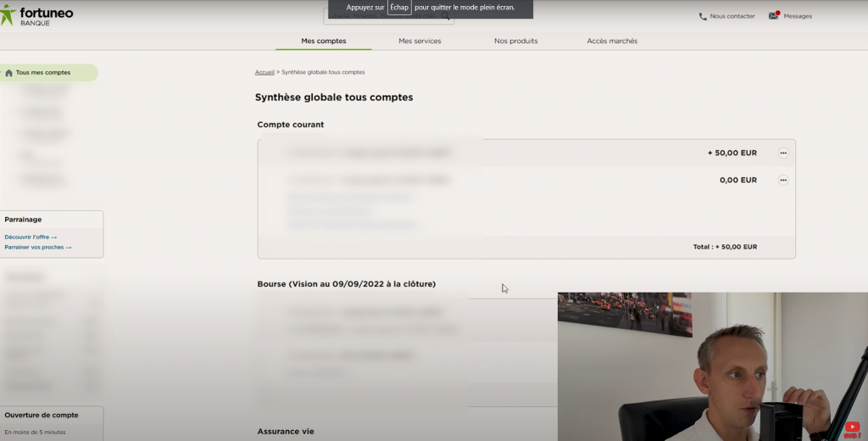Click the home icon in Tous mes comptes
868x441 pixels.
8,73
